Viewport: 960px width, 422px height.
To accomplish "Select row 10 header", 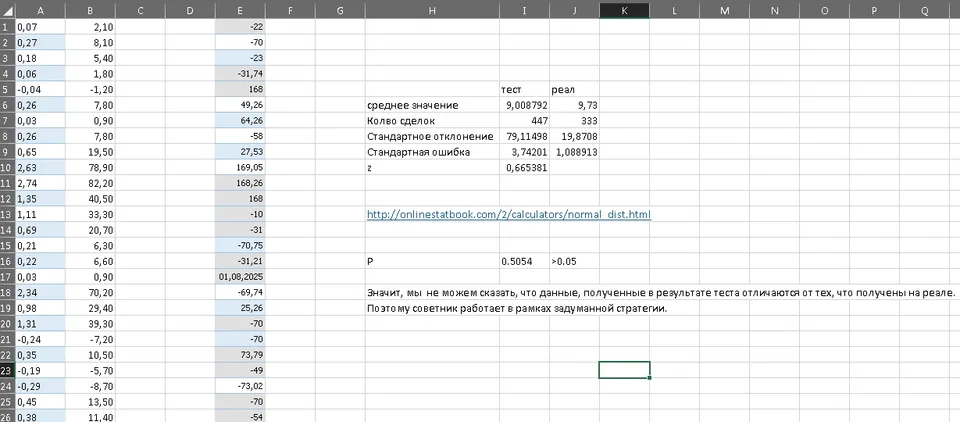I will tap(7, 168).
